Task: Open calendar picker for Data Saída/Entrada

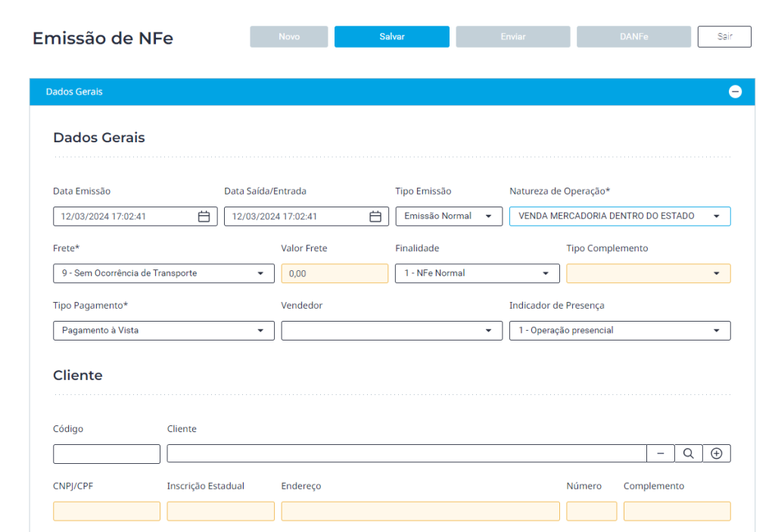Action: click(375, 216)
